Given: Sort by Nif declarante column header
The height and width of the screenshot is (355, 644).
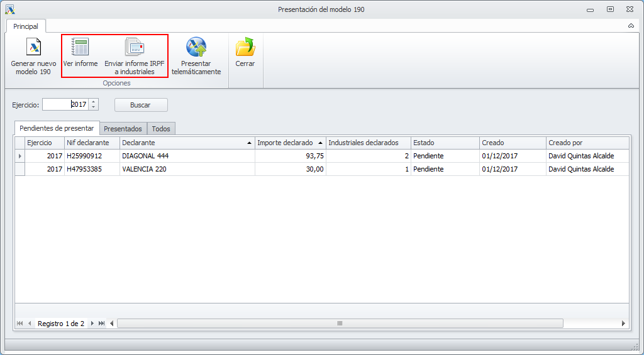Looking at the screenshot, I should [92, 143].
